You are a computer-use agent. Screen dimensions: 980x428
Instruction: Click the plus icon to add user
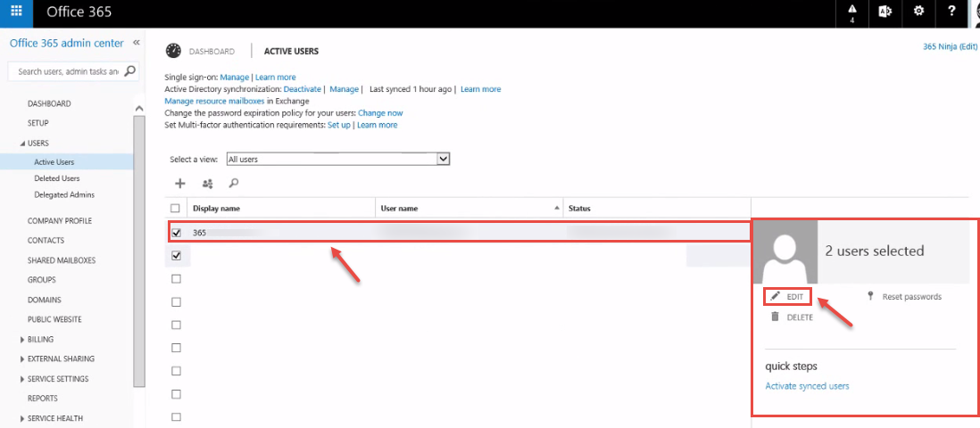[180, 183]
